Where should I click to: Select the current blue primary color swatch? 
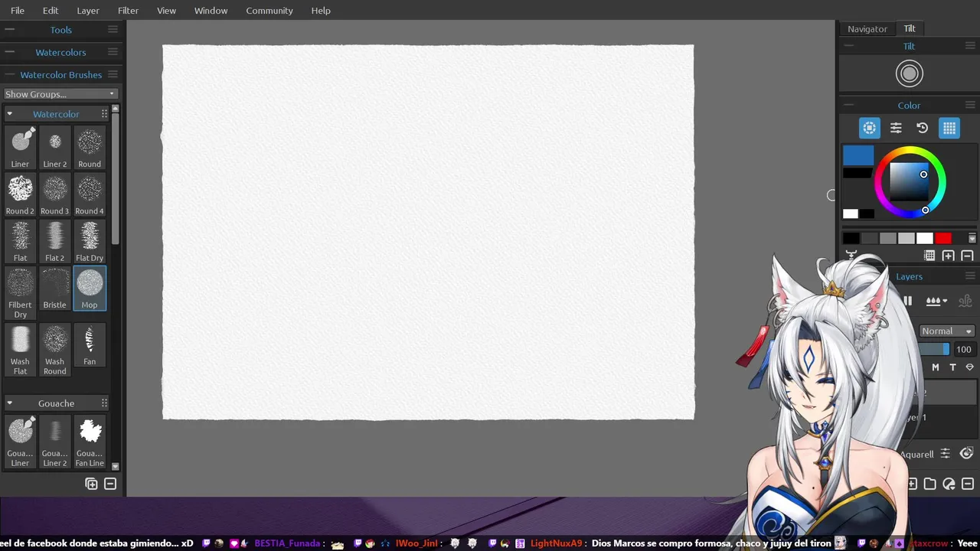pyautogui.click(x=858, y=155)
